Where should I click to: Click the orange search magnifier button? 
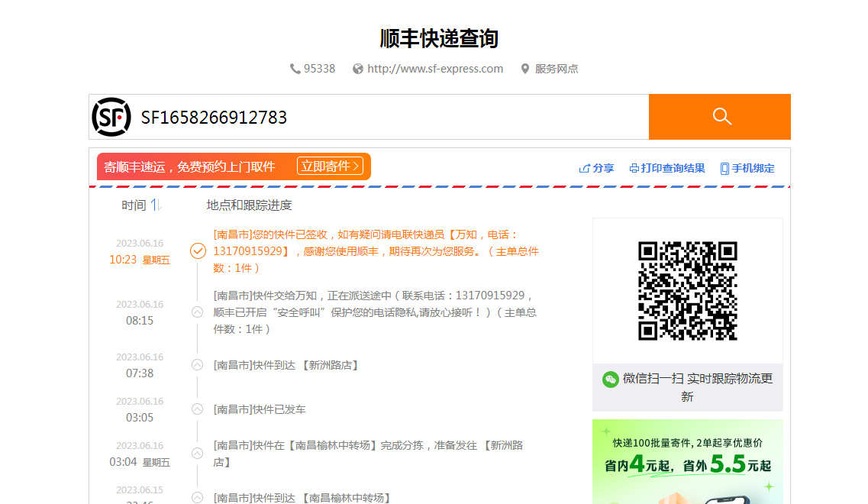pyautogui.click(x=720, y=117)
